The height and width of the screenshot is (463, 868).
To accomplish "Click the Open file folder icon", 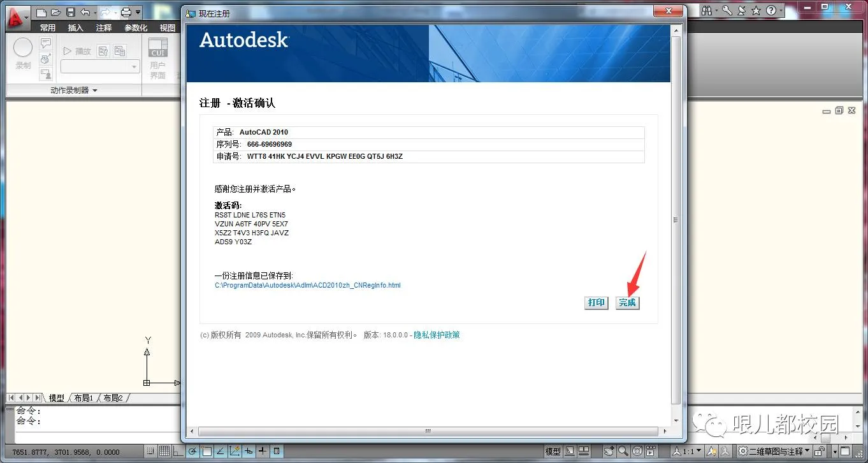I will (x=56, y=12).
